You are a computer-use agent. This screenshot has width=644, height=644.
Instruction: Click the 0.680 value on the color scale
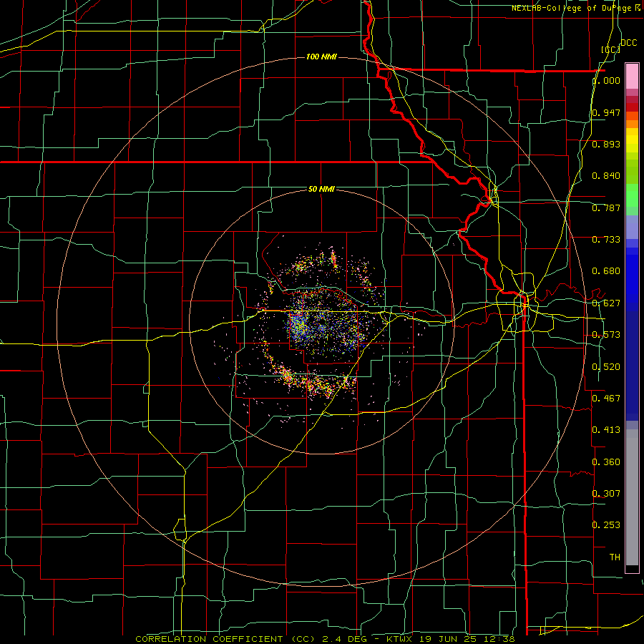(x=606, y=271)
